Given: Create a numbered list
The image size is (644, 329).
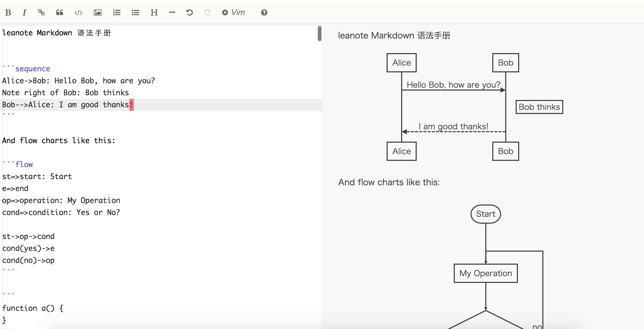Looking at the screenshot, I should tap(116, 12).
